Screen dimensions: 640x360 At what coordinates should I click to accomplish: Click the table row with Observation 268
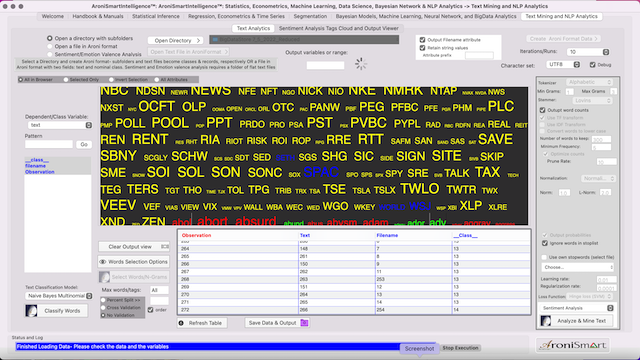[x=354, y=279]
